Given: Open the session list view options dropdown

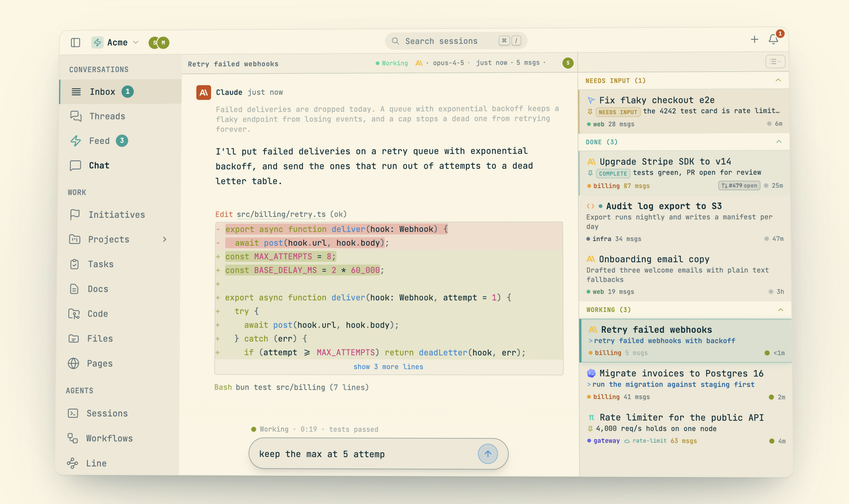Looking at the screenshot, I should [775, 61].
